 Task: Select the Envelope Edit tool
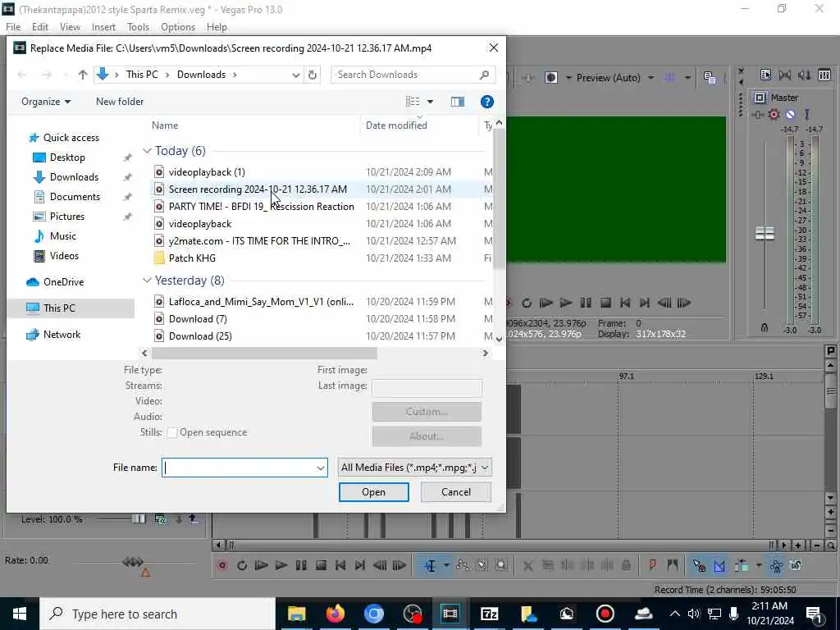pyautogui.click(x=463, y=565)
